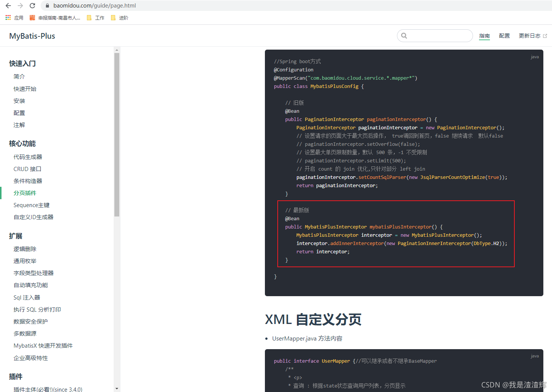Open 字段类型处理器 page
Viewport: 552px width, 392px height.
(x=33, y=273)
